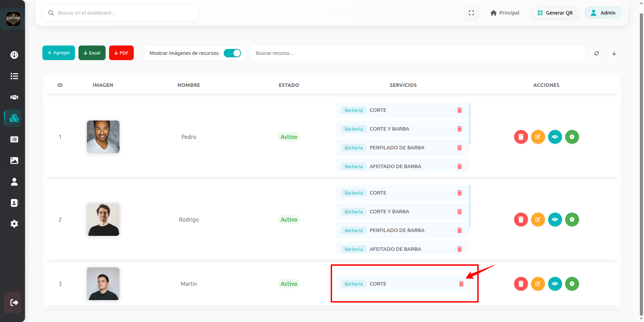This screenshot has height=322, width=644.
Task: Toggle fullscreen mode in top bar
Action: point(471,13)
